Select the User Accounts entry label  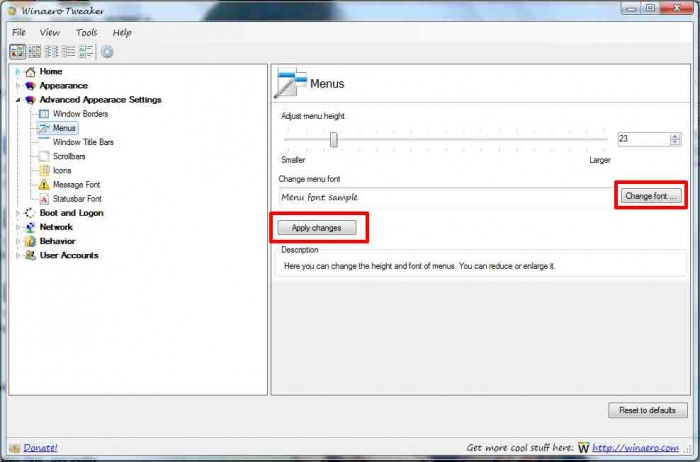coord(69,255)
